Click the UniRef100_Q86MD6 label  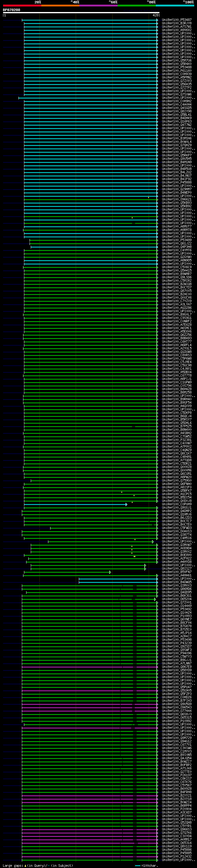[176, 589]
